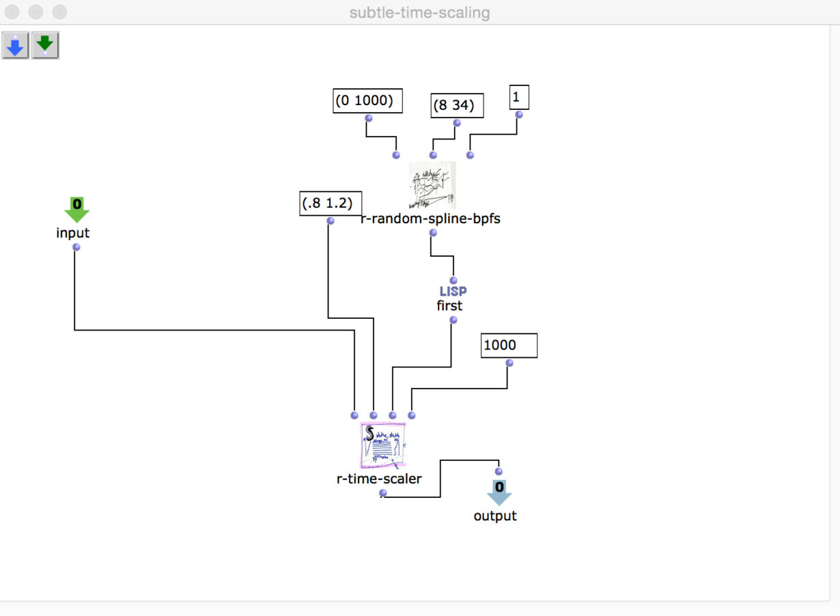
Task: Click the (.8 1.2) value box
Action: point(331,204)
